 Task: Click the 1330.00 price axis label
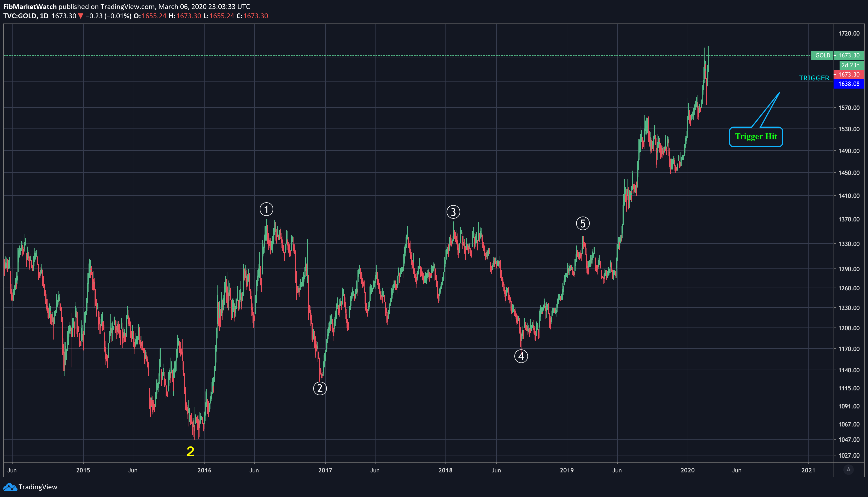click(849, 244)
